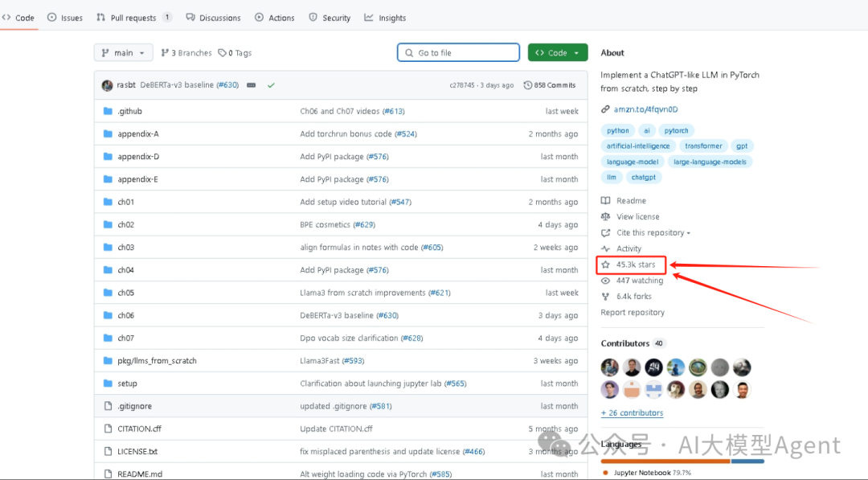868x480 pixels.
Task: Open BPE cosmetics commit message
Action: 325,224
